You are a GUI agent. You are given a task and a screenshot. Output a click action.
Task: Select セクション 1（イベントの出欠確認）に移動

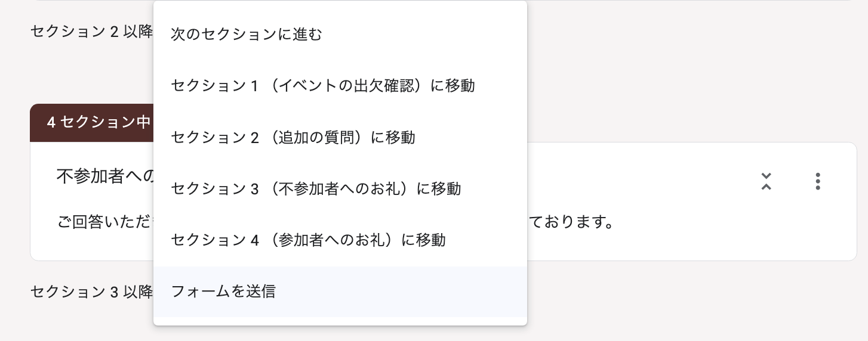pyautogui.click(x=322, y=86)
